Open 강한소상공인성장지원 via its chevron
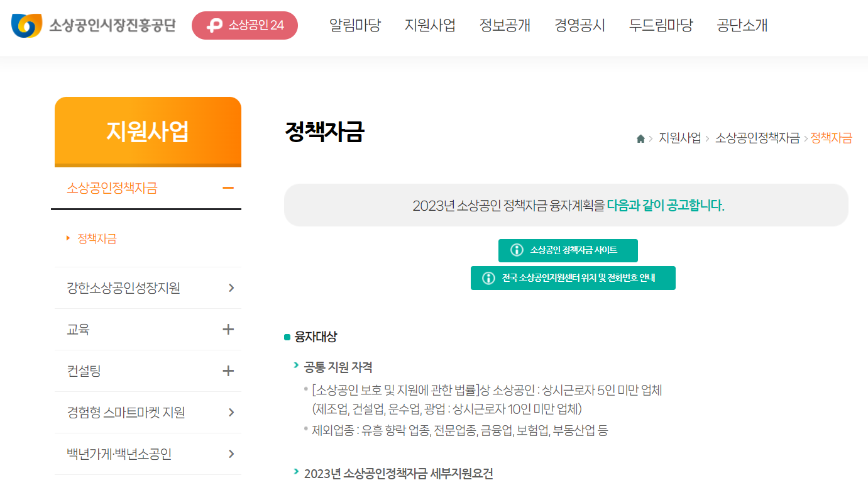 click(x=229, y=287)
